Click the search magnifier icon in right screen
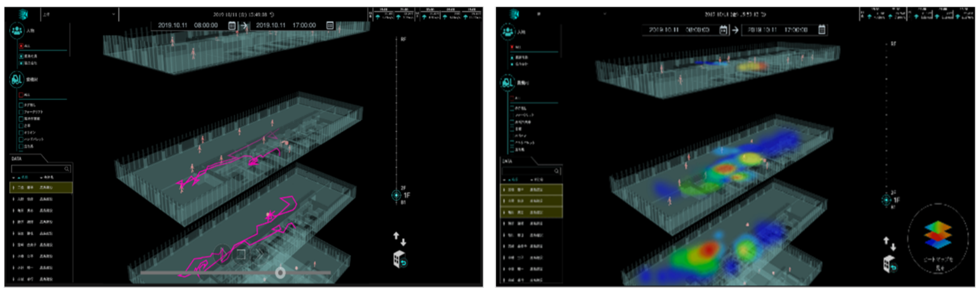Screen dimensions: 980x294 (x=557, y=171)
